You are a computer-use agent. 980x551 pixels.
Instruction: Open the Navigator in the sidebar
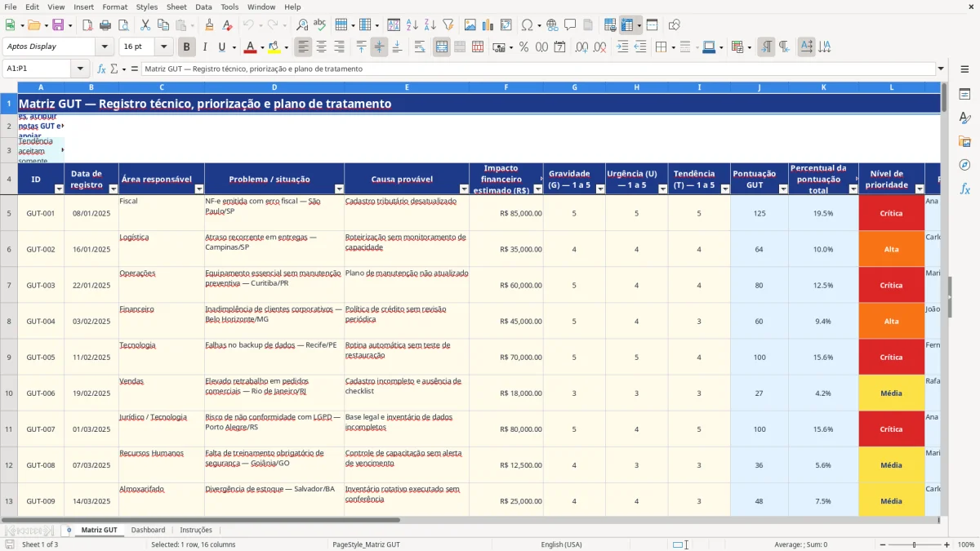pyautogui.click(x=964, y=165)
